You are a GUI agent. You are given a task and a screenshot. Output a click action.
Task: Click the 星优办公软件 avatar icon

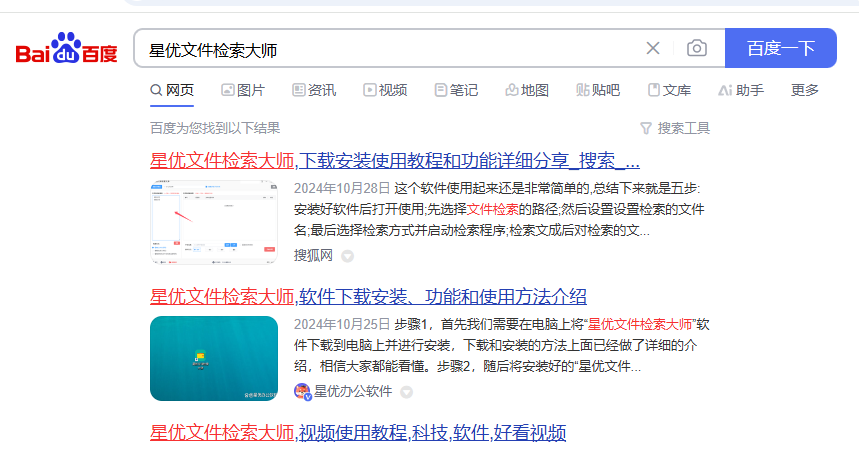pos(302,391)
